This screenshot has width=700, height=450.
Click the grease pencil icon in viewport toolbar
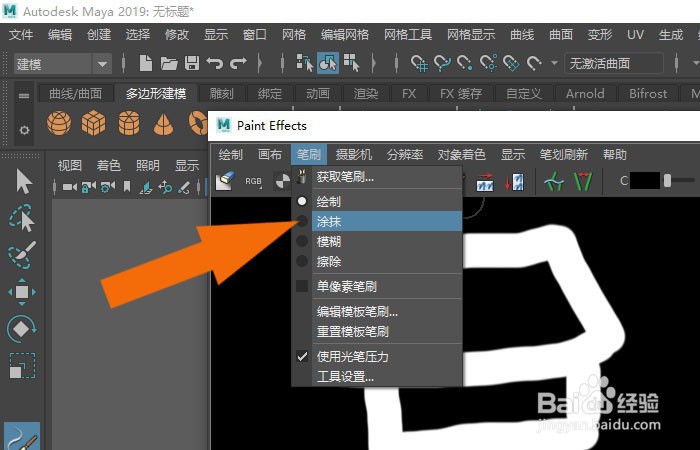pyautogui.click(x=184, y=187)
